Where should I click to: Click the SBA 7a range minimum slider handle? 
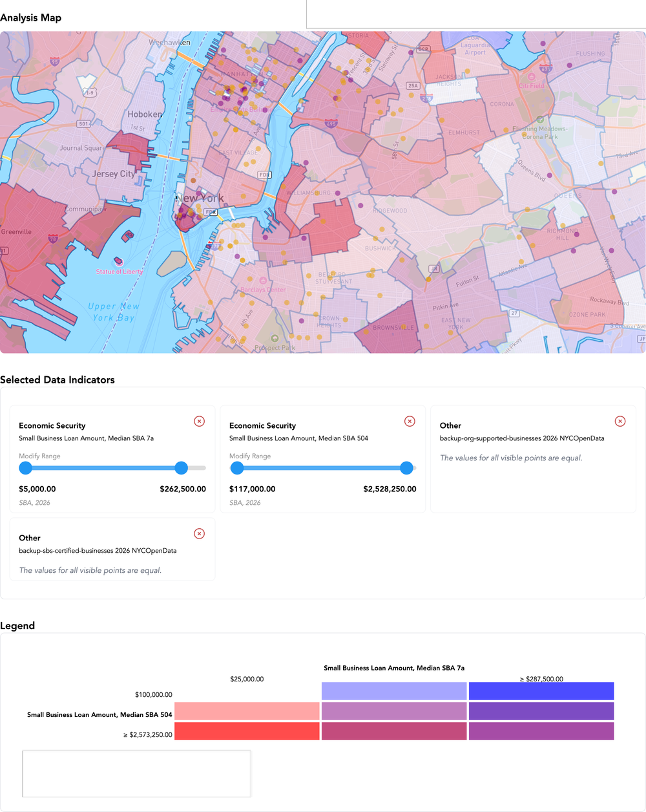(26, 468)
